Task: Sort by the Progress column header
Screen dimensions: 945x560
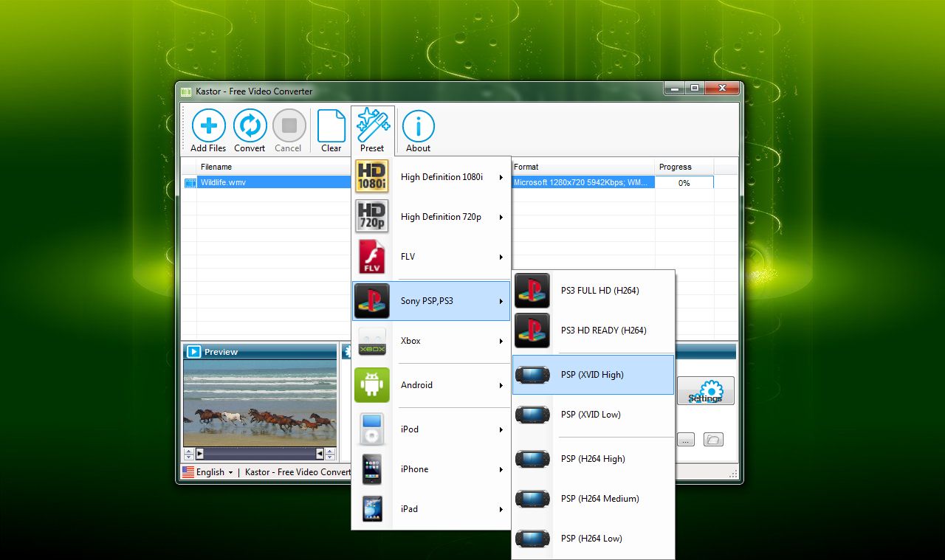Action: pos(684,167)
